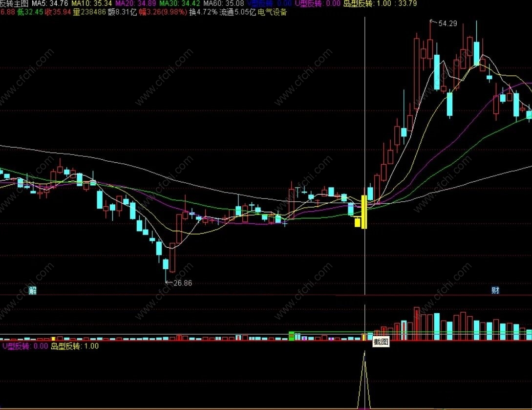Viewport: 532px width, 410px height.
Task: Click the yellow 岛型反转 spike in the sub-chart
Action: click(365, 380)
